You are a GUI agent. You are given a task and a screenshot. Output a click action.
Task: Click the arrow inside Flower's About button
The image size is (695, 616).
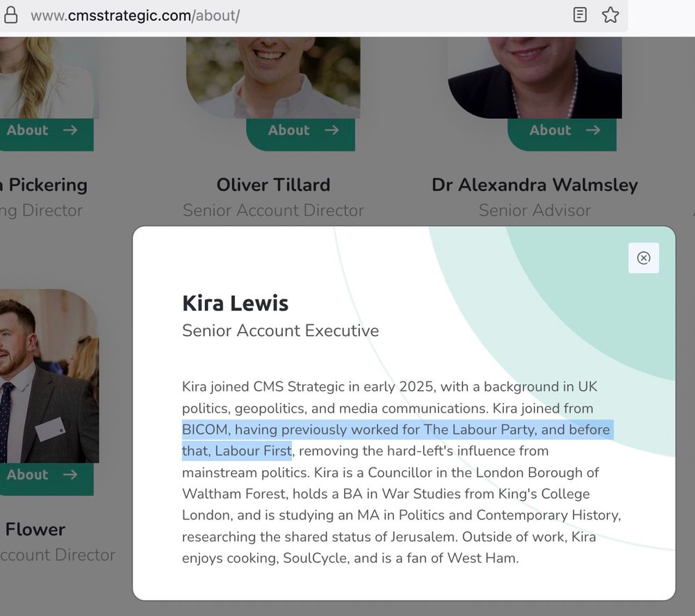tap(71, 474)
